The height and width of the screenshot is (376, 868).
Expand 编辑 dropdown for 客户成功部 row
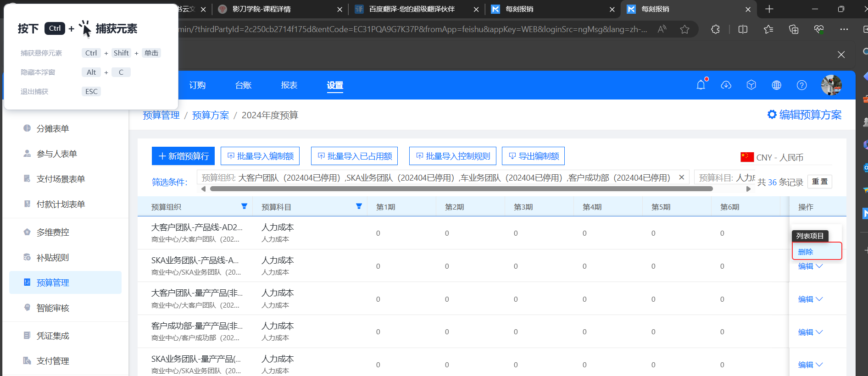(x=819, y=332)
